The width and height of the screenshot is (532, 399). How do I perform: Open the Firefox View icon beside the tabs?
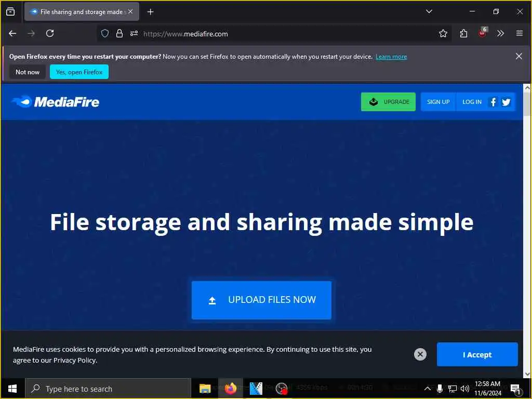[x=10, y=11]
